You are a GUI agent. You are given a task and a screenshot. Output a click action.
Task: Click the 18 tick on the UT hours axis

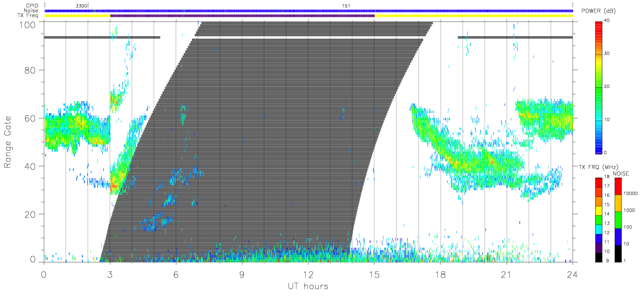click(441, 274)
